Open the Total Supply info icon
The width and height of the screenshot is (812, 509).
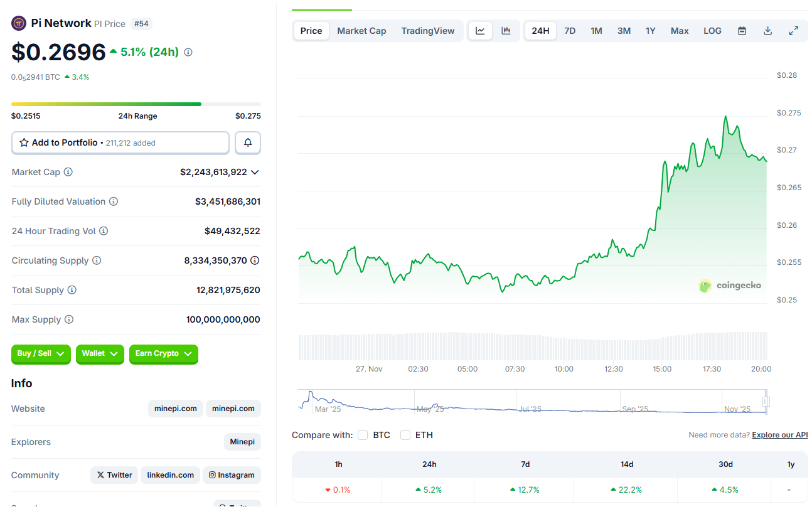point(72,290)
